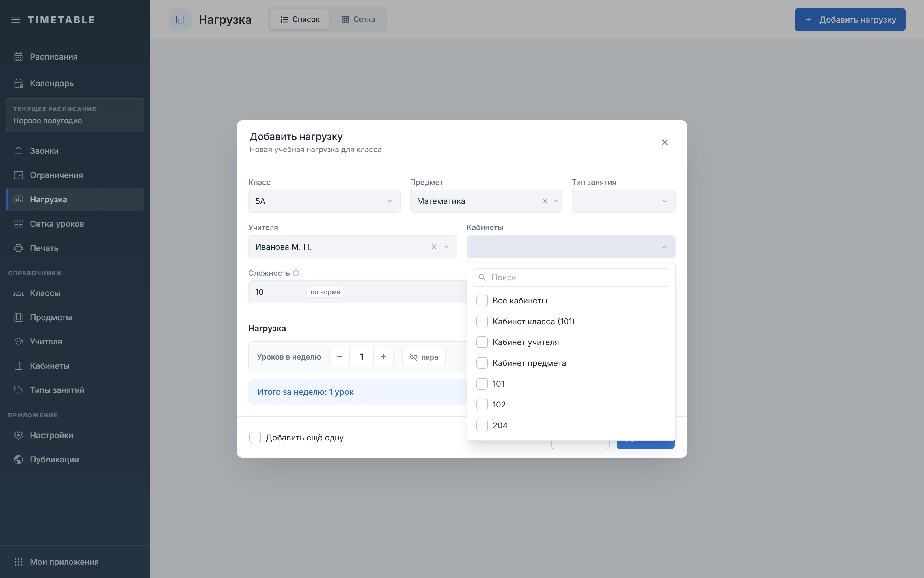Clear the Иванова М. П. teacher selection
924x578 pixels.
[434, 247]
